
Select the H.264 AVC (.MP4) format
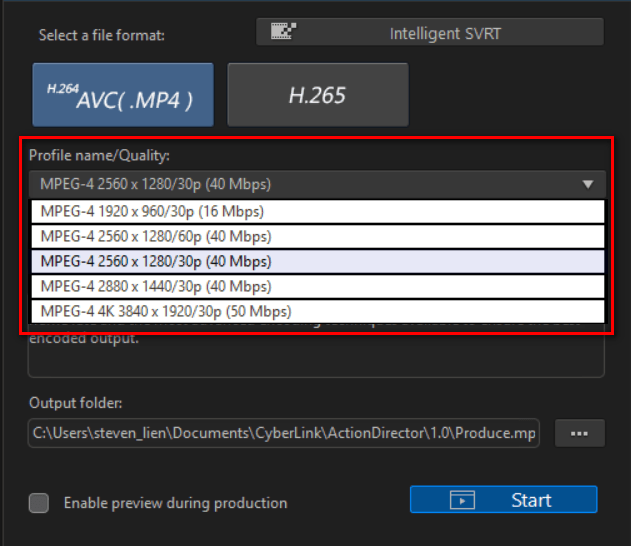[x=123, y=95]
